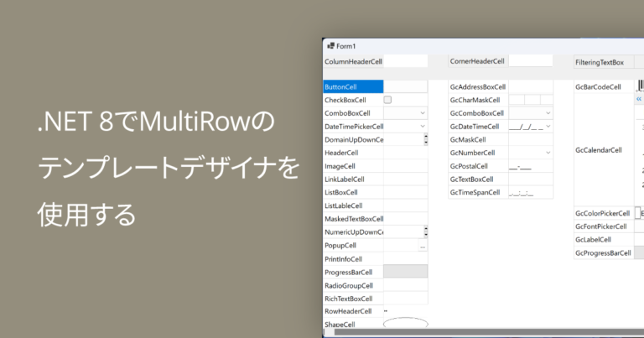The height and width of the screenshot is (338, 644).
Task: Expand the GcComboBoxCell dropdown
Action: click(548, 113)
